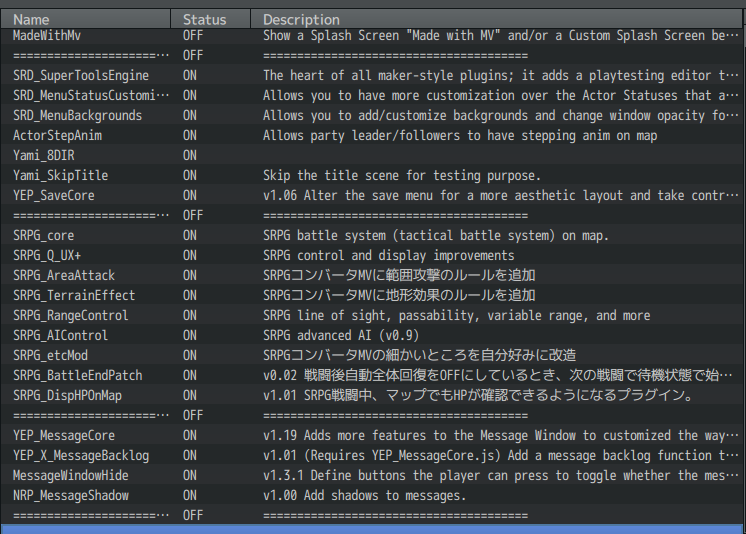Select the NRP_MessageShadow plugin
Screen dimensions: 746x534
point(372,495)
